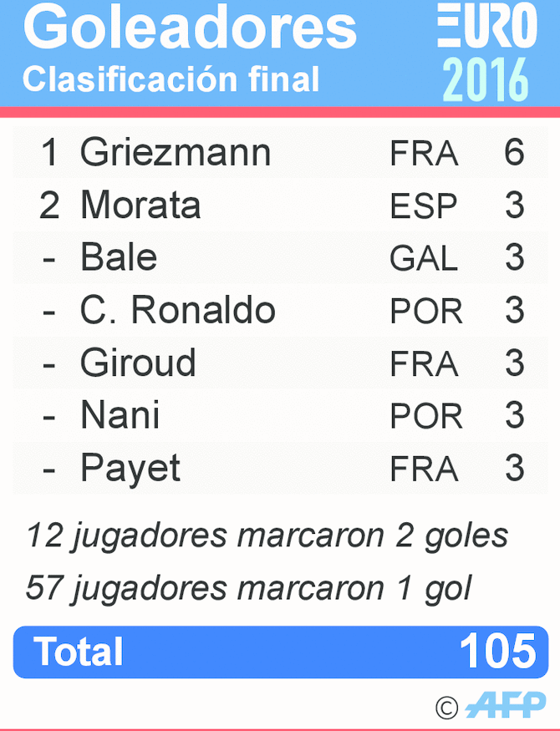Select the Griezmann row name

(x=176, y=153)
